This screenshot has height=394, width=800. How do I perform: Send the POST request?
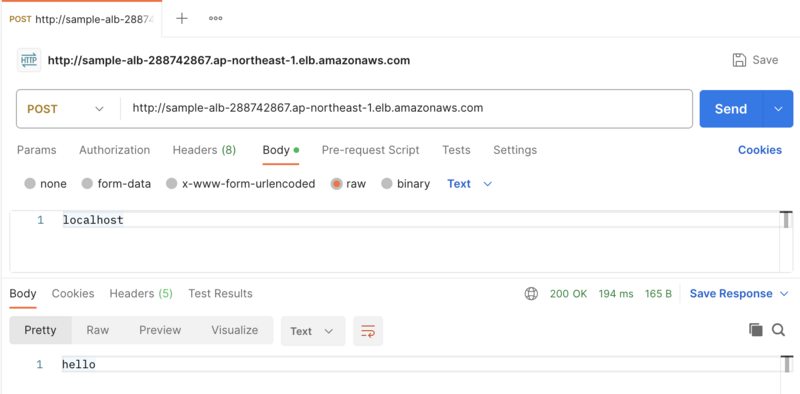(x=731, y=109)
